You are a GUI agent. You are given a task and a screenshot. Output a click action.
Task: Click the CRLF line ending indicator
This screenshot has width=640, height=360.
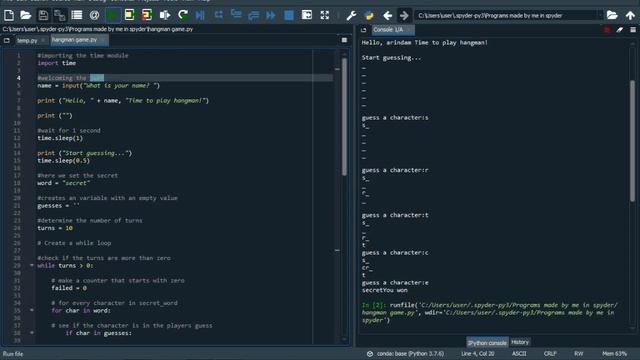tap(550, 353)
